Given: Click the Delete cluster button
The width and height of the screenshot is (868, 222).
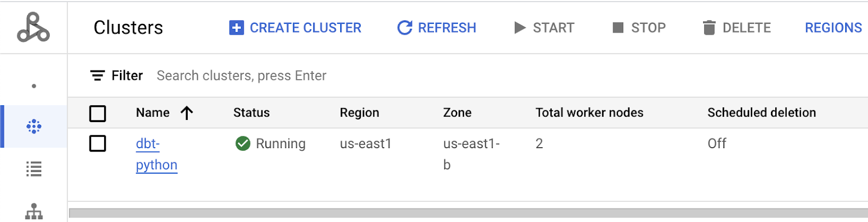Looking at the screenshot, I should pyautogui.click(x=737, y=28).
